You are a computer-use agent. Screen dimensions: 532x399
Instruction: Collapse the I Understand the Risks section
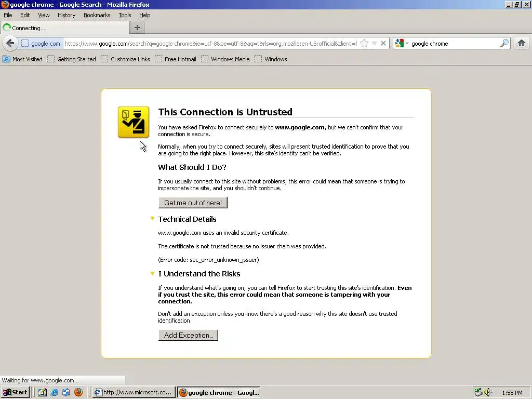point(152,273)
